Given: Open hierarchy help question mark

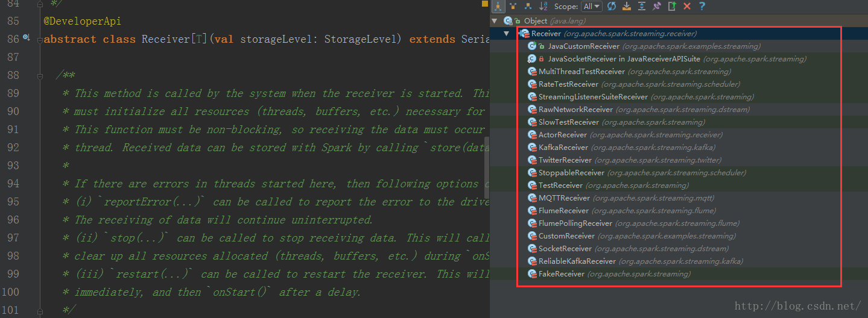Looking at the screenshot, I should click(x=702, y=6).
